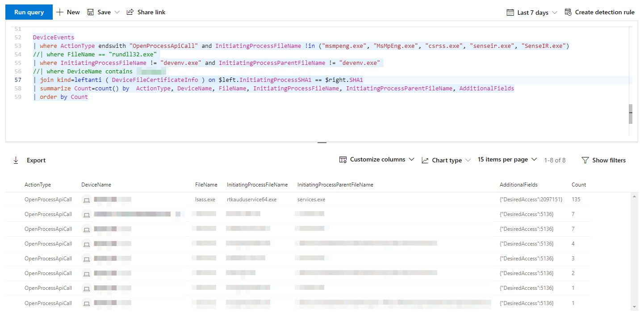Screen dimensions: 644x314
Task: Click the summarize Count line 58
Action: 274,89
